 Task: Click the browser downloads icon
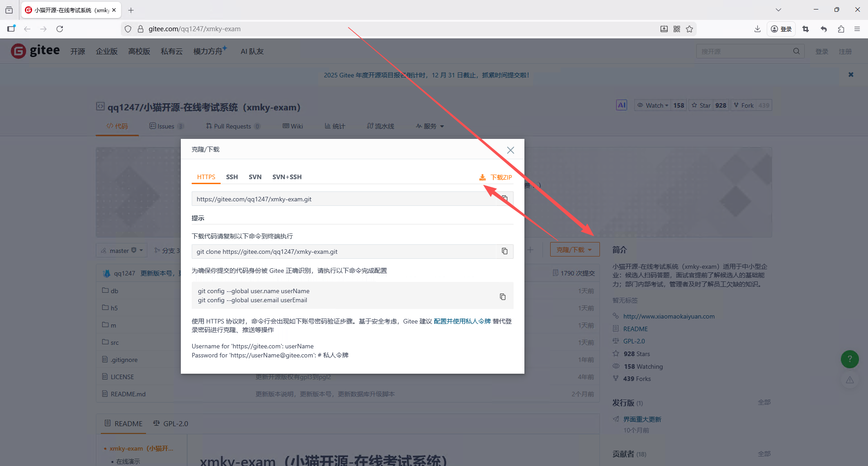(757, 29)
